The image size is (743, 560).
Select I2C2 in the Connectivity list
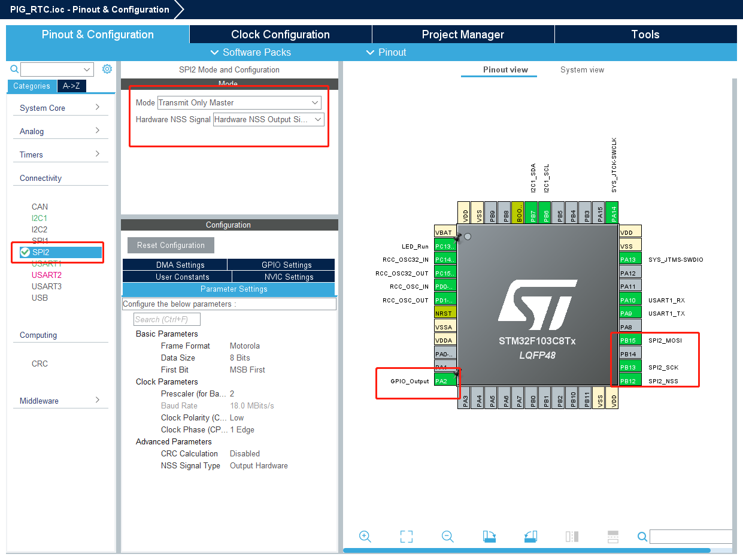pyautogui.click(x=40, y=229)
